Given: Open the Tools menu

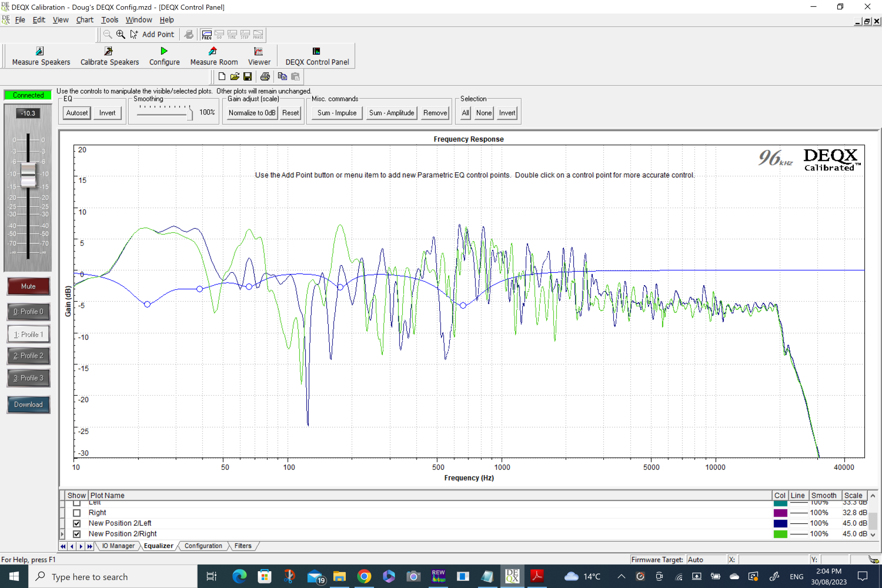Looking at the screenshot, I should tap(110, 20).
